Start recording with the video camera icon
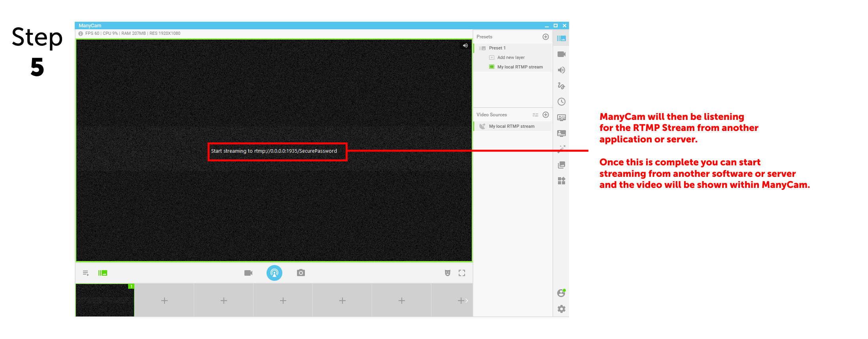 pos(248,273)
